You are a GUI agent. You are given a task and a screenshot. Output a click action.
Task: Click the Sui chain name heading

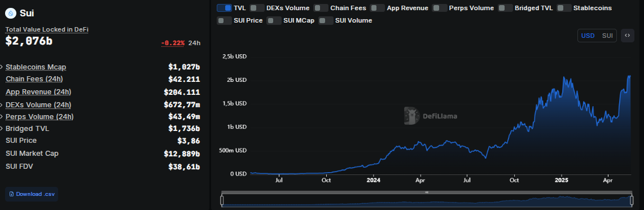pyautogui.click(x=27, y=13)
